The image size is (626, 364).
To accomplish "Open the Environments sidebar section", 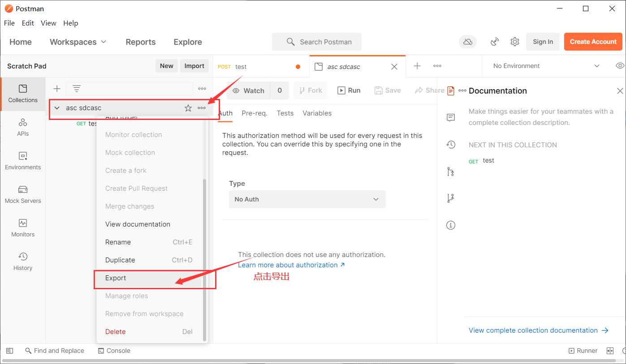I will 23,161.
